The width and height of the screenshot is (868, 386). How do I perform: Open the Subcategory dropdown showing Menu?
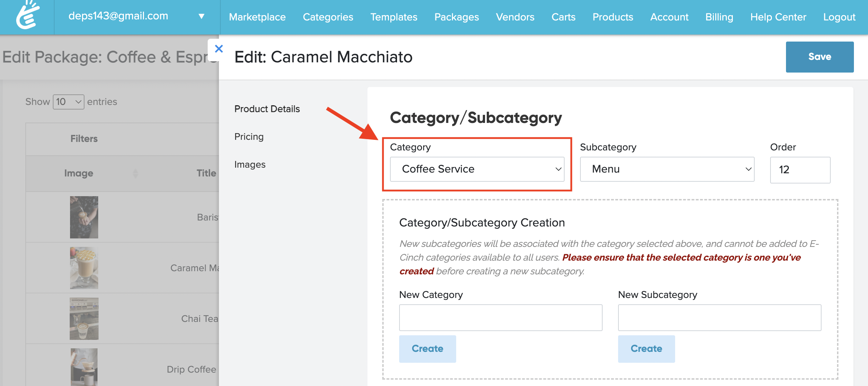tap(667, 169)
